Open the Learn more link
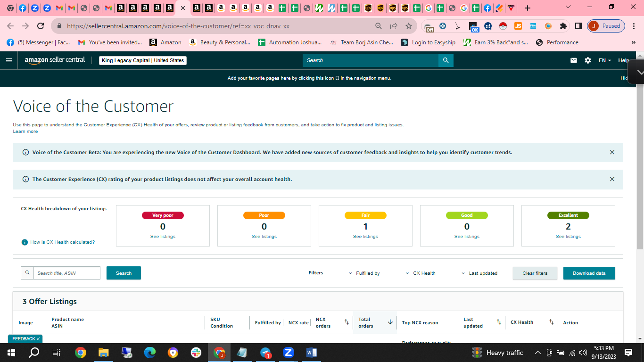Image resolution: width=644 pixels, height=362 pixels. [25, 132]
